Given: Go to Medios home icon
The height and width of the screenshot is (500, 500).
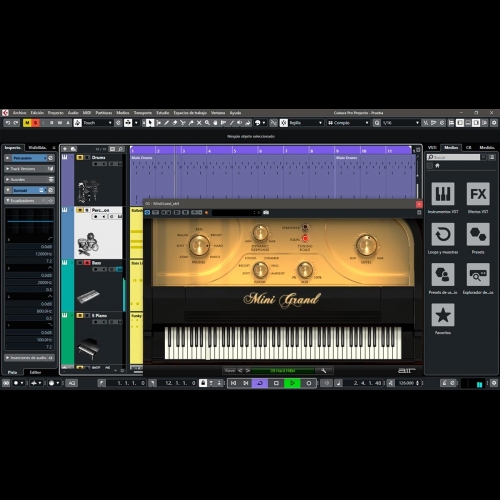Looking at the screenshot, I should [437, 166].
